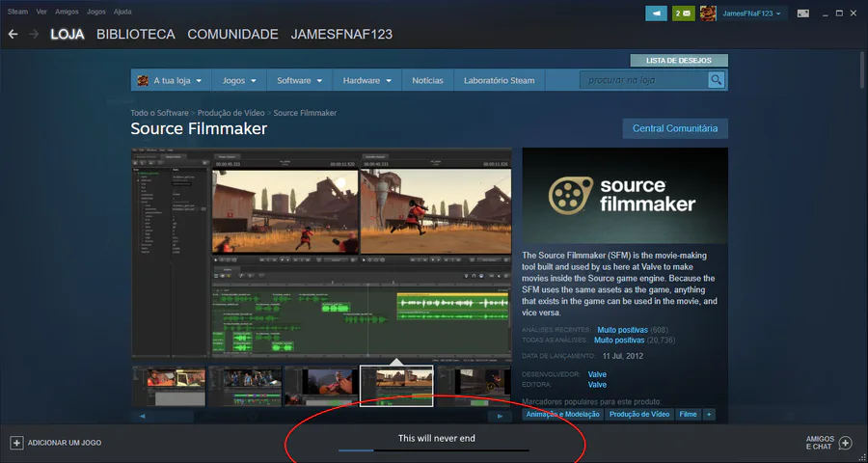868x463 pixels.
Task: Click the JamesFNaF123 avatar picture
Action: coord(708,14)
